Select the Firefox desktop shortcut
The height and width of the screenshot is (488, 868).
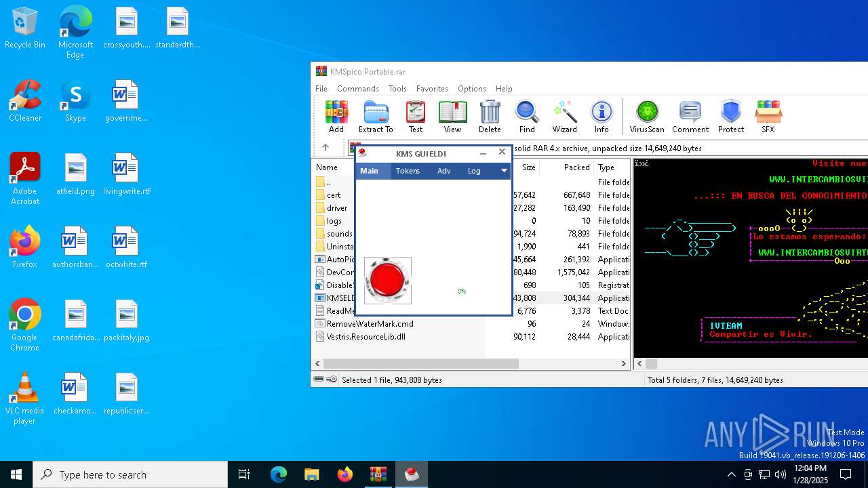[25, 247]
